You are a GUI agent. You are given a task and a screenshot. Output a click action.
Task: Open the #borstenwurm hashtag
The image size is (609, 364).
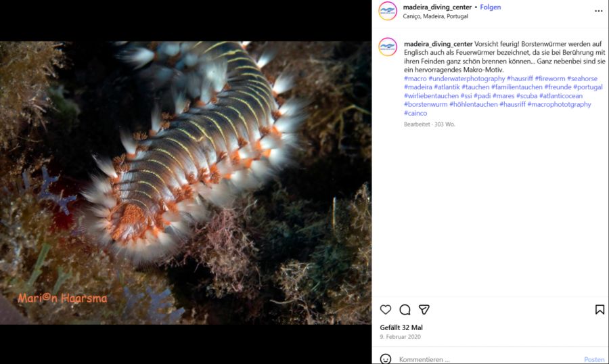point(426,104)
